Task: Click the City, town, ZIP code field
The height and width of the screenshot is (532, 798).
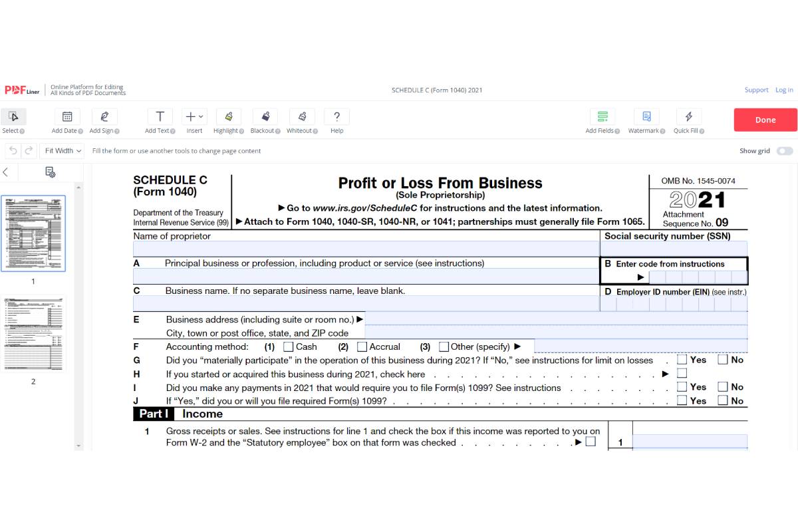Action: click(x=556, y=332)
